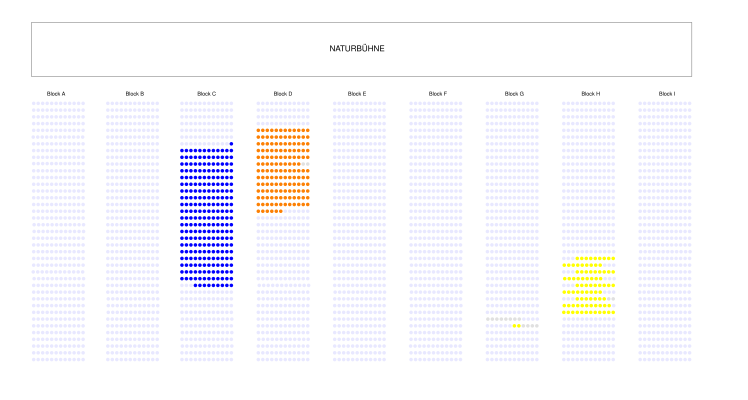The image size is (748, 400).
Task: Choose the Block E label
Action: (357, 94)
